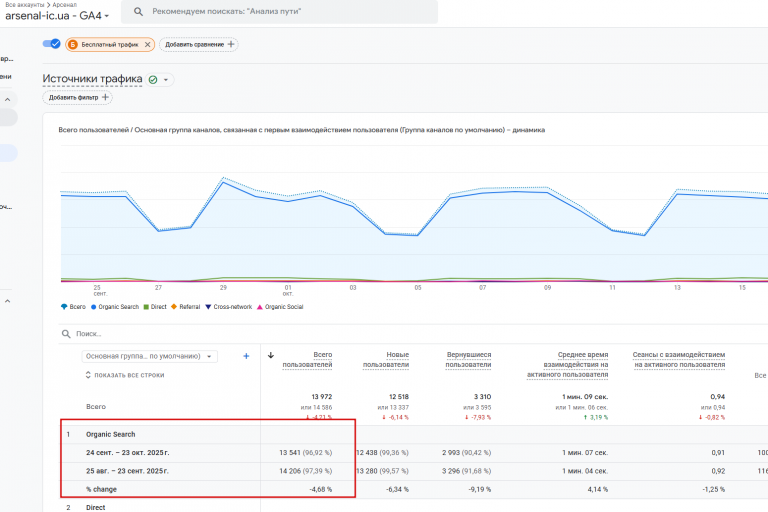Click the 'Всего' totals row label
768x512 pixels.
96,407
